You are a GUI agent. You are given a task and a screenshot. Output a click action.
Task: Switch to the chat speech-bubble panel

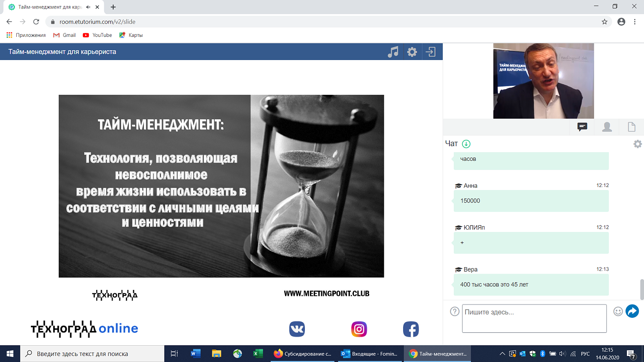pos(582,127)
